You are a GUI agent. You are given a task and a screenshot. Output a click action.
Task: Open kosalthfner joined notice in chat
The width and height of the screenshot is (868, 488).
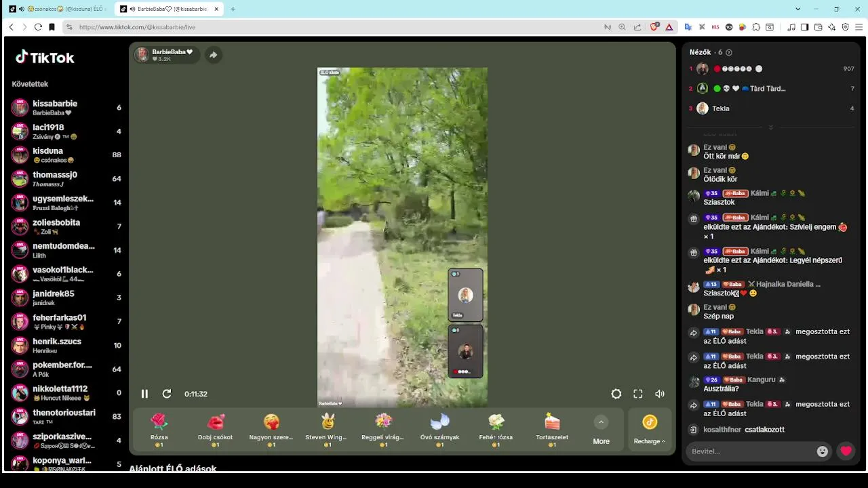771,430
